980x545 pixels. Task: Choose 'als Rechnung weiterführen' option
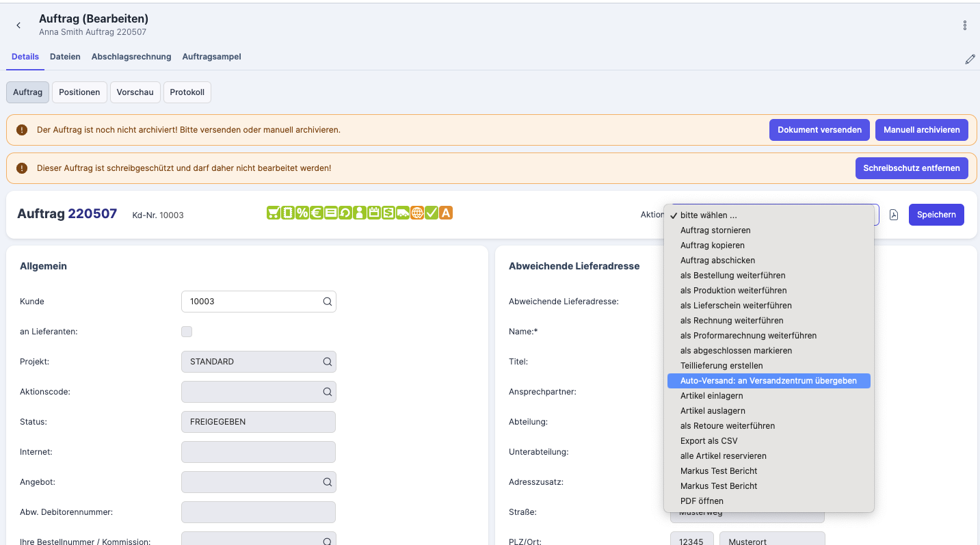coord(732,321)
